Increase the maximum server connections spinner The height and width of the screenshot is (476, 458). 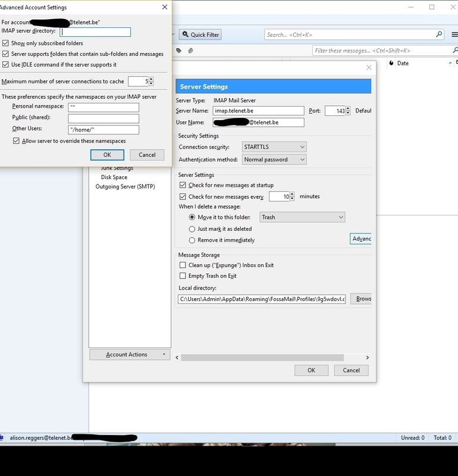point(151,79)
